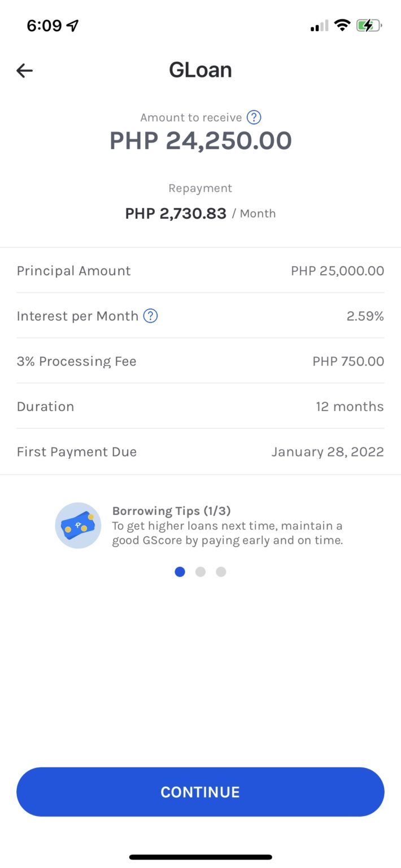Viewport: 401px width, 868px height.
Task: Tap the Interest per Month question mark
Action: [150, 316]
